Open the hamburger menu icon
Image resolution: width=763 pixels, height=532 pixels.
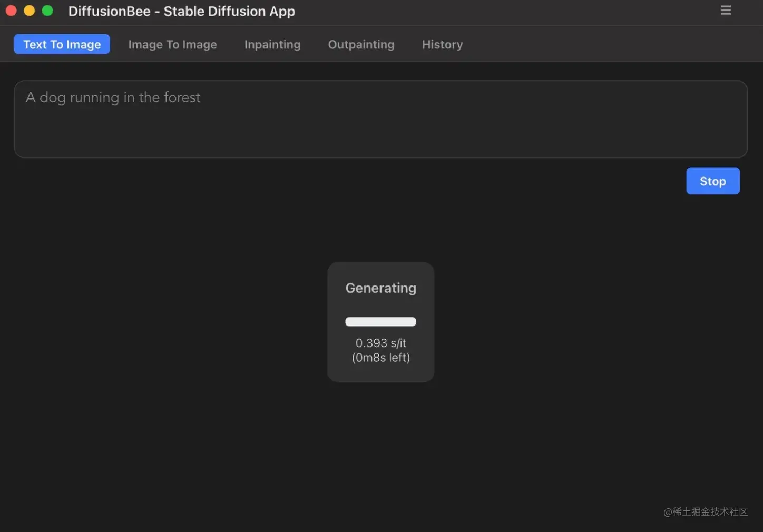726,10
